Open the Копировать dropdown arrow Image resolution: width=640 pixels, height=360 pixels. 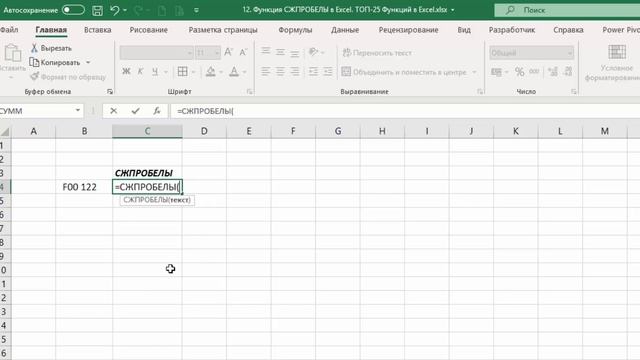point(88,62)
